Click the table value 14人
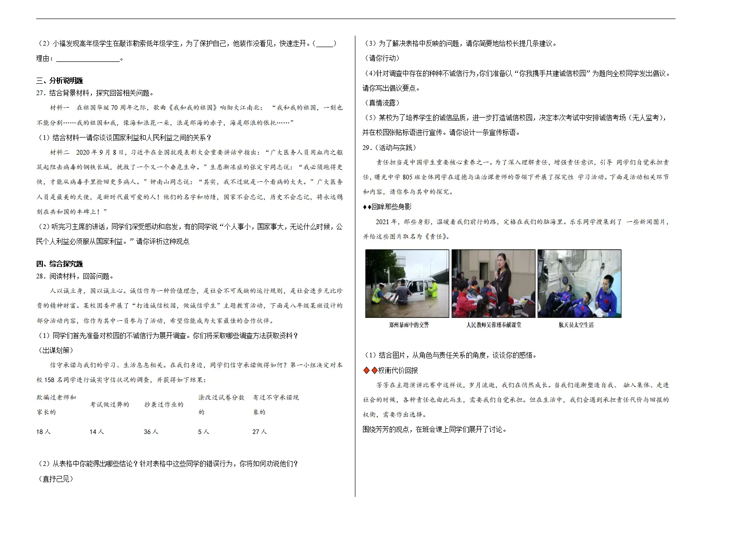The image size is (756, 534). coord(97,432)
